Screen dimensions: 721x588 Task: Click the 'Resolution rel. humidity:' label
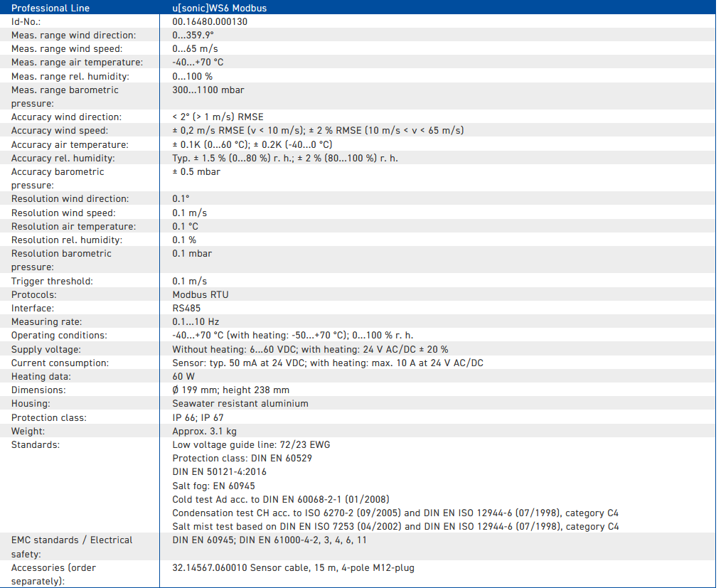67,240
